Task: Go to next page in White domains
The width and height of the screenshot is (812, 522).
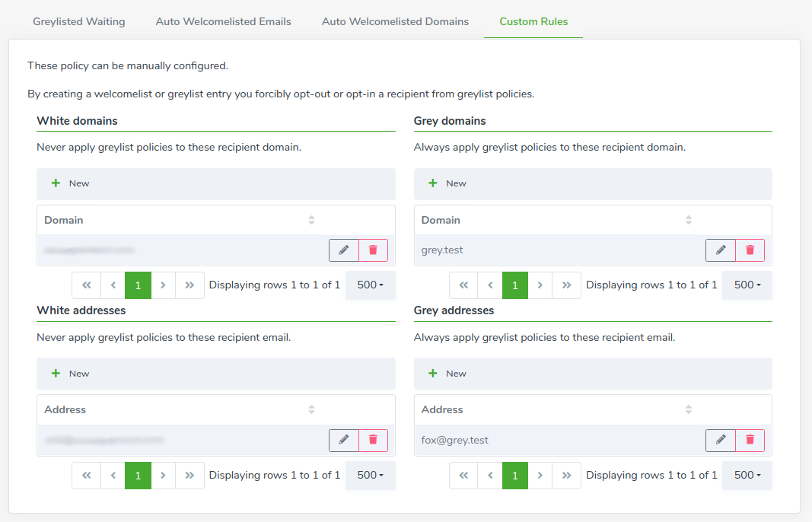Action: (x=163, y=285)
